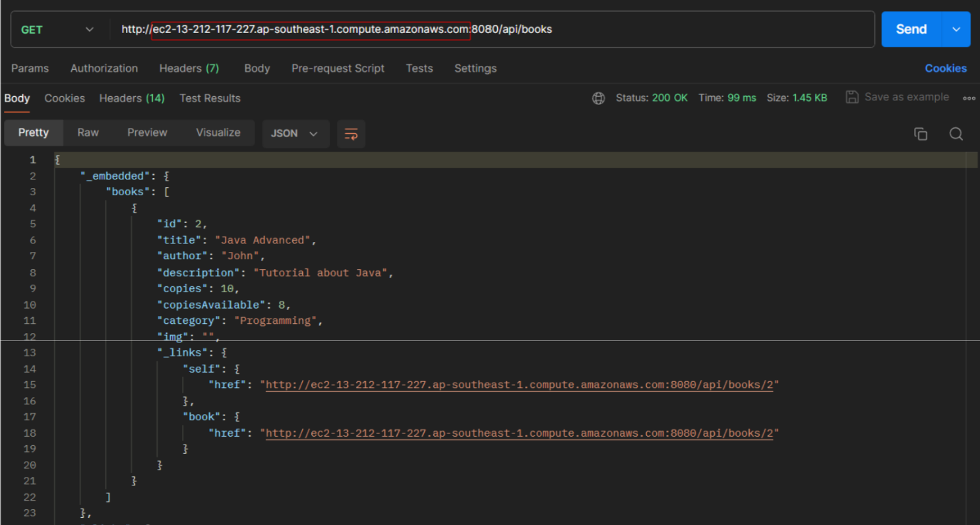
Task: Click the blue Cookies link
Action: click(946, 69)
